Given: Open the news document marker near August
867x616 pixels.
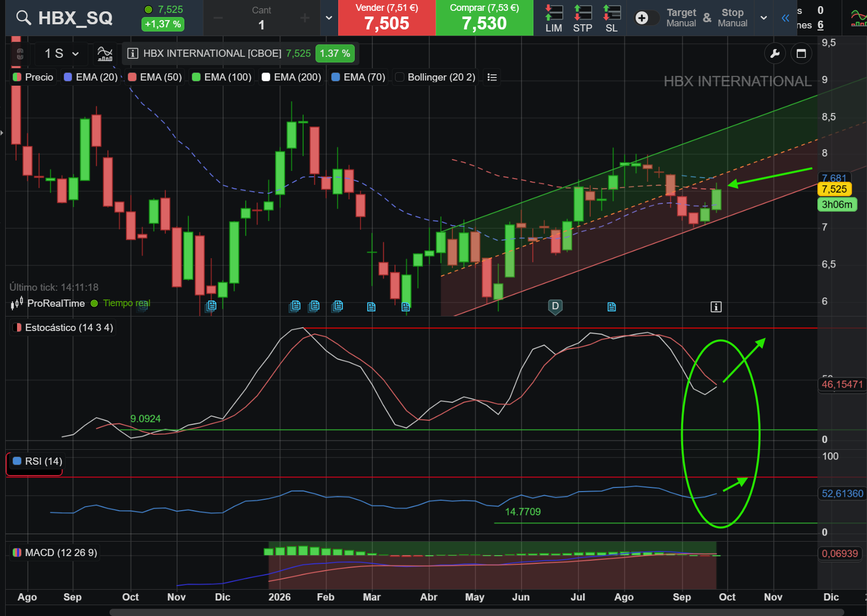Looking at the screenshot, I should (612, 307).
